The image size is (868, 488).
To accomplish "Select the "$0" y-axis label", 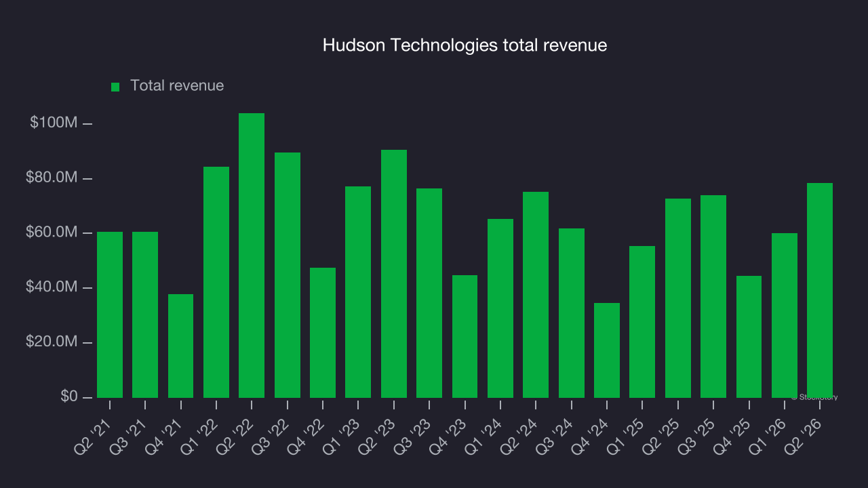I will click(x=68, y=397).
